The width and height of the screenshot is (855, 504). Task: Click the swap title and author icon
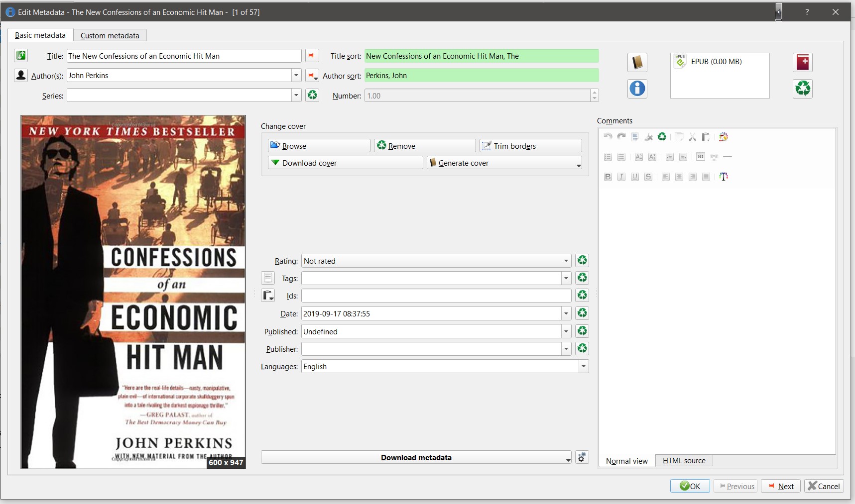pyautogui.click(x=21, y=56)
